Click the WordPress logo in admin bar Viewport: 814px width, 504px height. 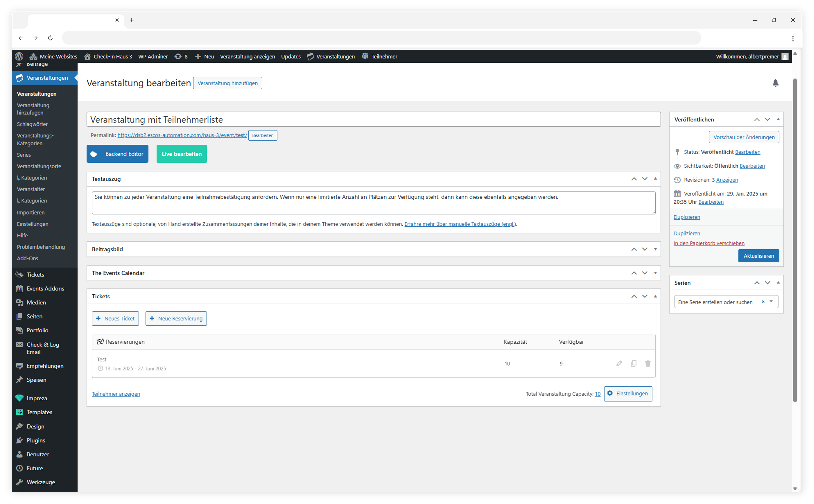[19, 56]
